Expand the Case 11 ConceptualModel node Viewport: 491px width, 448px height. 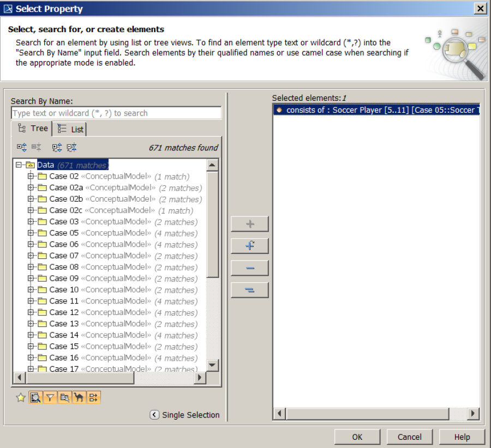[31, 301]
